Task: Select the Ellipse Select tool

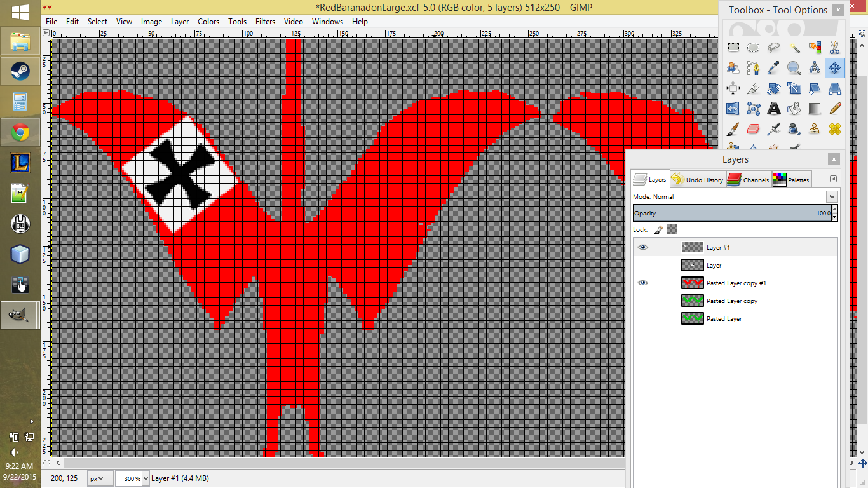Action: [754, 47]
